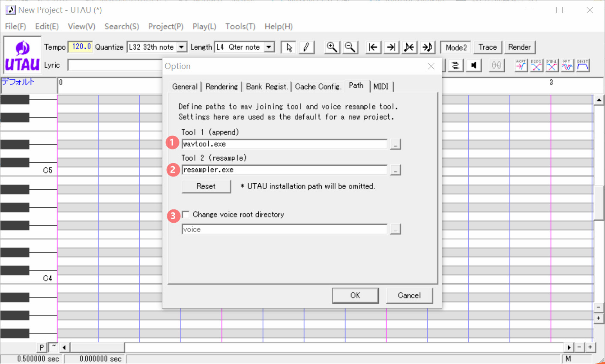Screen dimensions: 605x364
Task: Apply the OPT envelope preset
Action: point(567,65)
